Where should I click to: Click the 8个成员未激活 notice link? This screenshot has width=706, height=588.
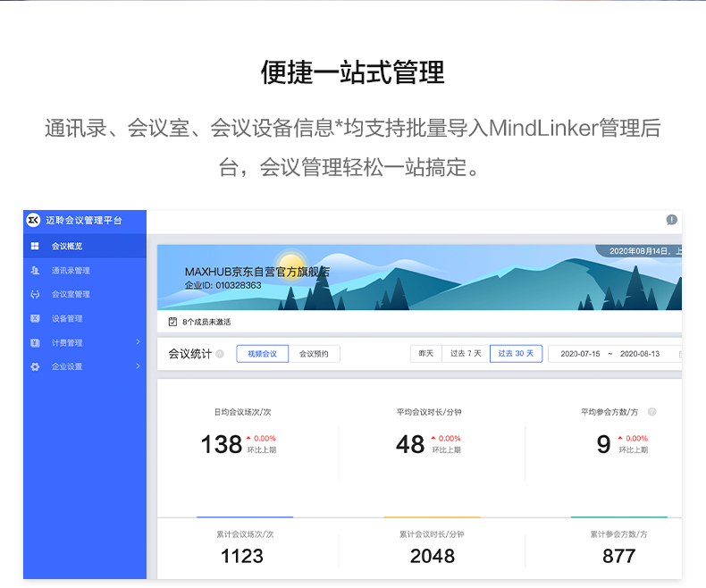click(x=206, y=322)
